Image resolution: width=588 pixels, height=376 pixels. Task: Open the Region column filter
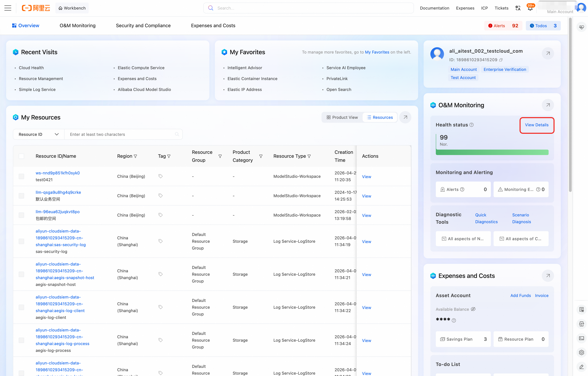(136, 156)
